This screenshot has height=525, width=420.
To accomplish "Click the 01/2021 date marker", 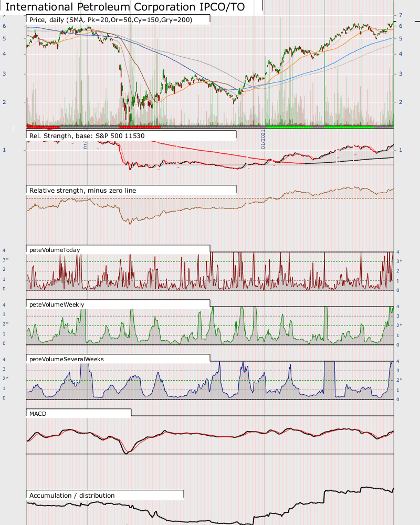I will click(x=263, y=140).
